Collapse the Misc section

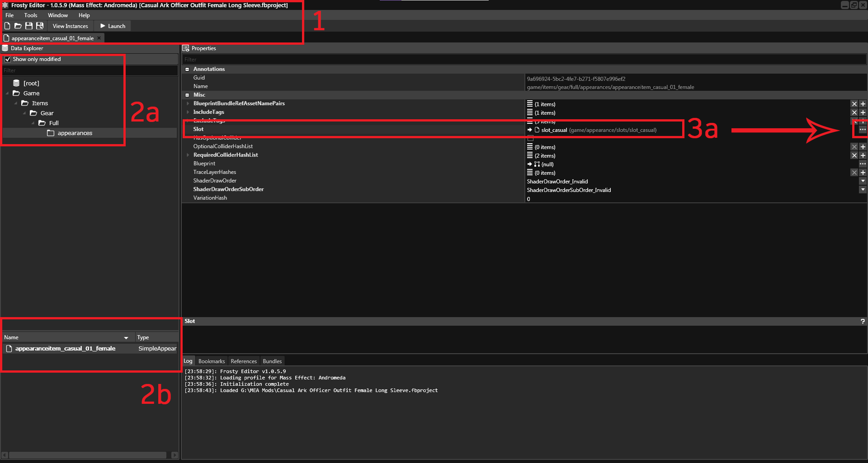[x=187, y=95]
